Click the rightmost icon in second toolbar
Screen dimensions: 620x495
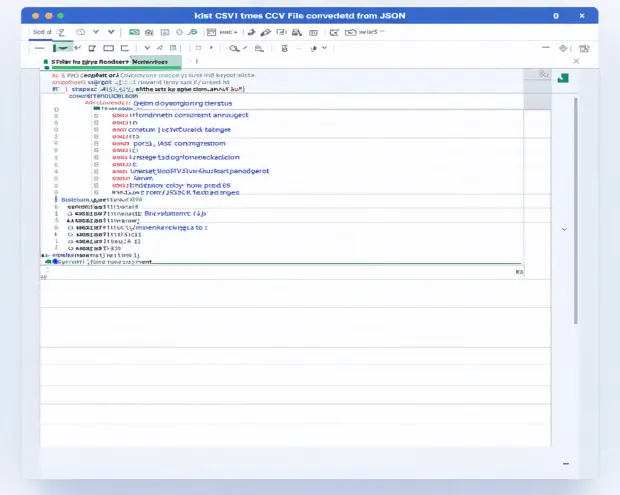(x=584, y=49)
